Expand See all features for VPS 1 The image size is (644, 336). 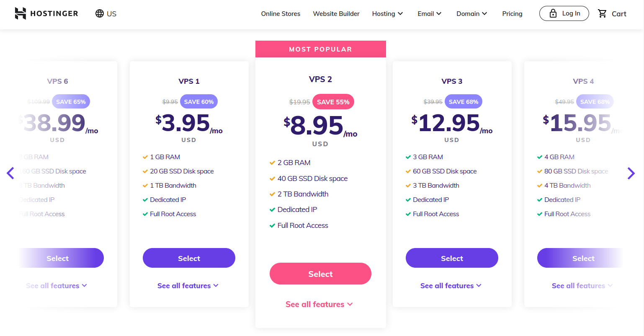pos(188,286)
